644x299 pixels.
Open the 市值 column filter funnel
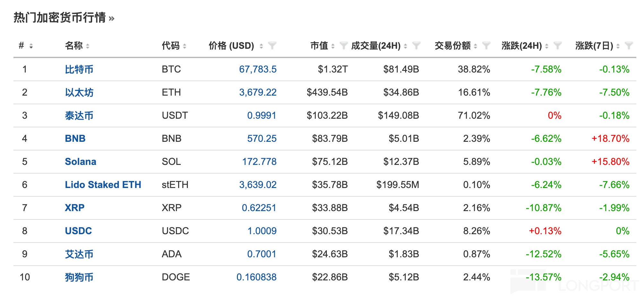coord(344,46)
